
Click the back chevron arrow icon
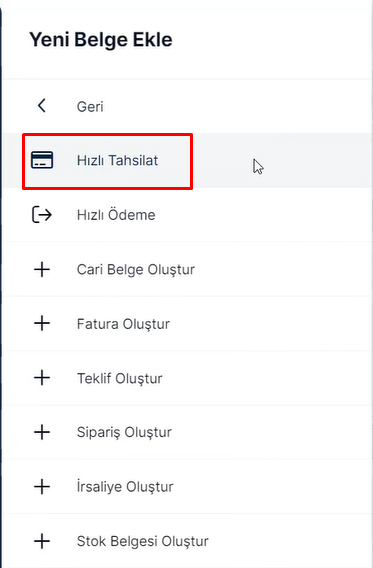tap(42, 106)
